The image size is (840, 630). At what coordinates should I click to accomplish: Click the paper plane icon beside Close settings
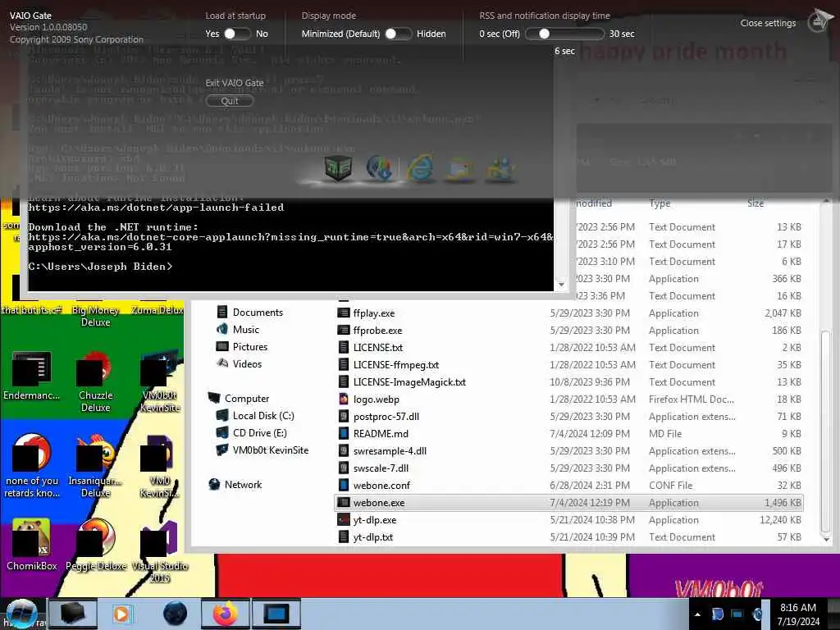coord(820,21)
